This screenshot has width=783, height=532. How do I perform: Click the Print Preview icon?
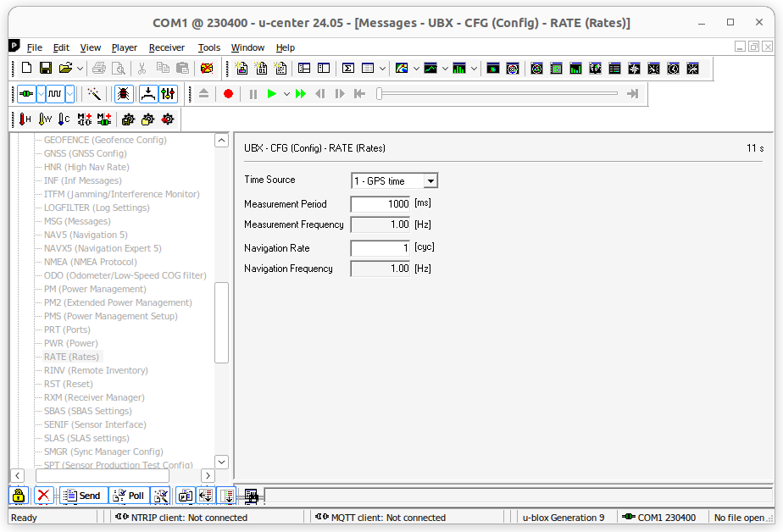(x=119, y=68)
